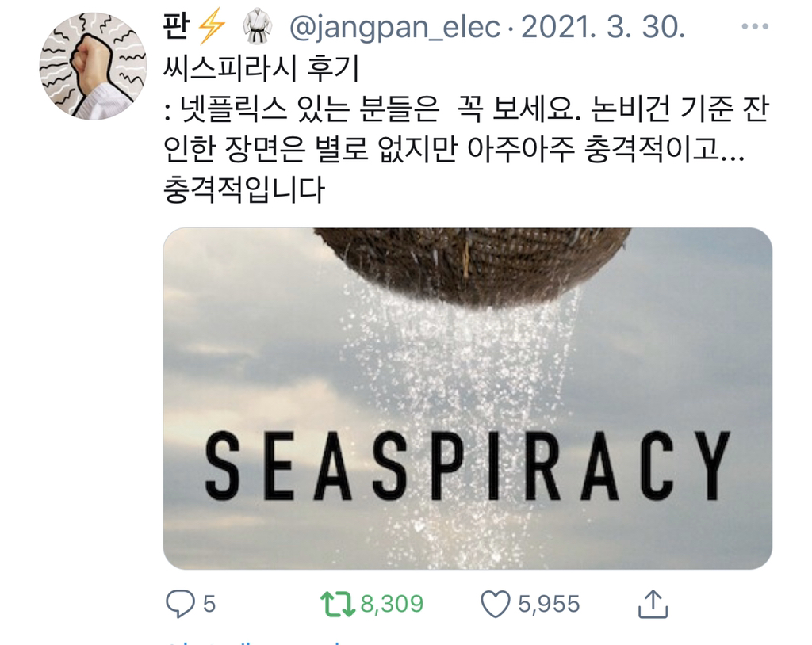This screenshot has height=645, width=812.
Task: Click the 8,309 retweet count
Action: coord(392,604)
